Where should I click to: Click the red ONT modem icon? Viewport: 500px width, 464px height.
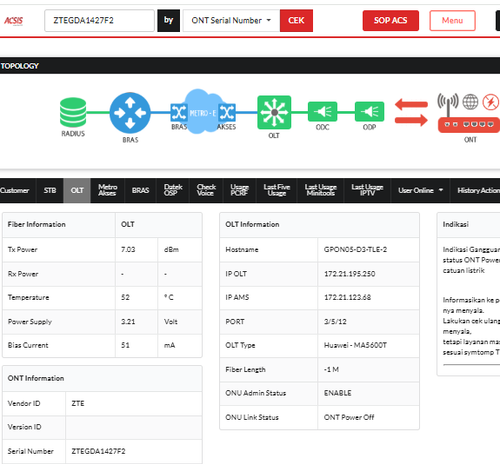[x=469, y=125]
